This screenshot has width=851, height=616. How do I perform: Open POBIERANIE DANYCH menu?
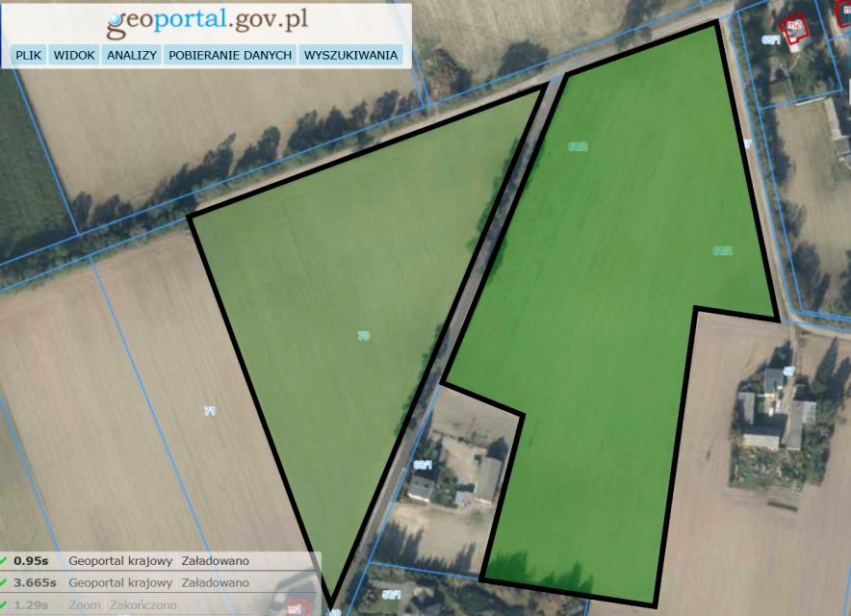230,55
